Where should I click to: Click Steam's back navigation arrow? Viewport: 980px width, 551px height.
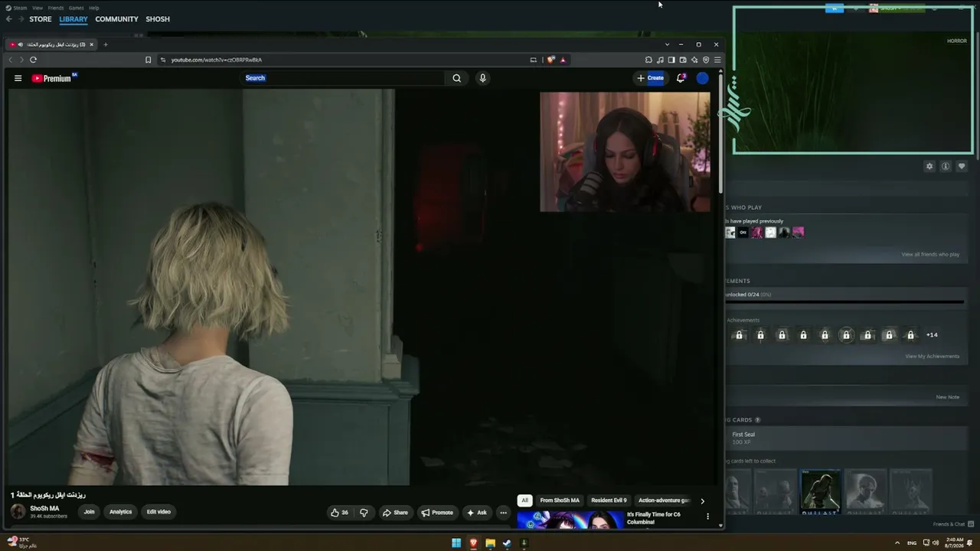pyautogui.click(x=9, y=19)
